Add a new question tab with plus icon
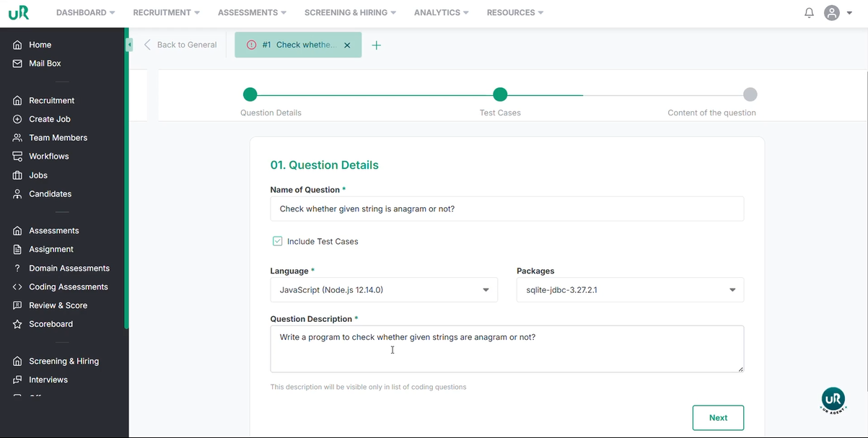Screen dimensions: 868x438 tap(376, 45)
